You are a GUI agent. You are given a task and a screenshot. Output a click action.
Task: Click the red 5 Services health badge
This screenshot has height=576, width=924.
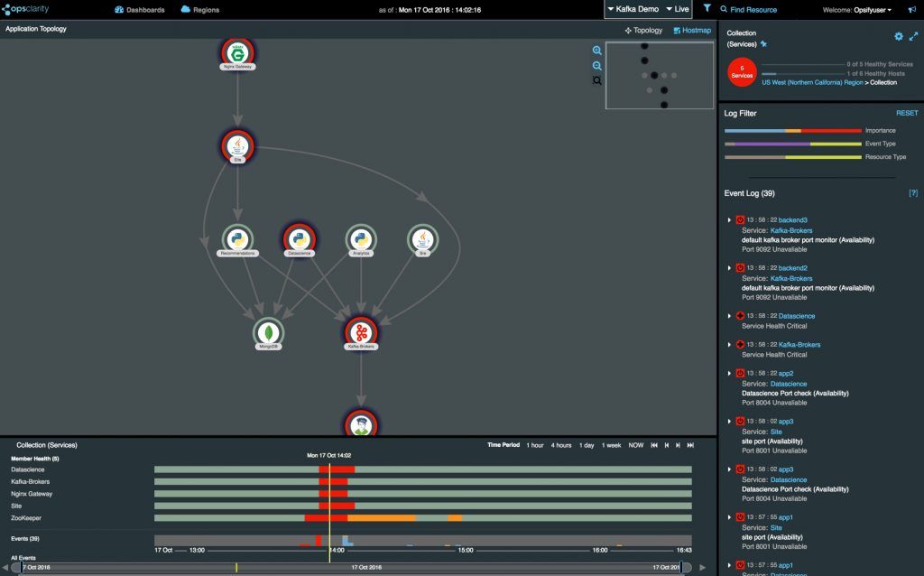[x=742, y=72]
